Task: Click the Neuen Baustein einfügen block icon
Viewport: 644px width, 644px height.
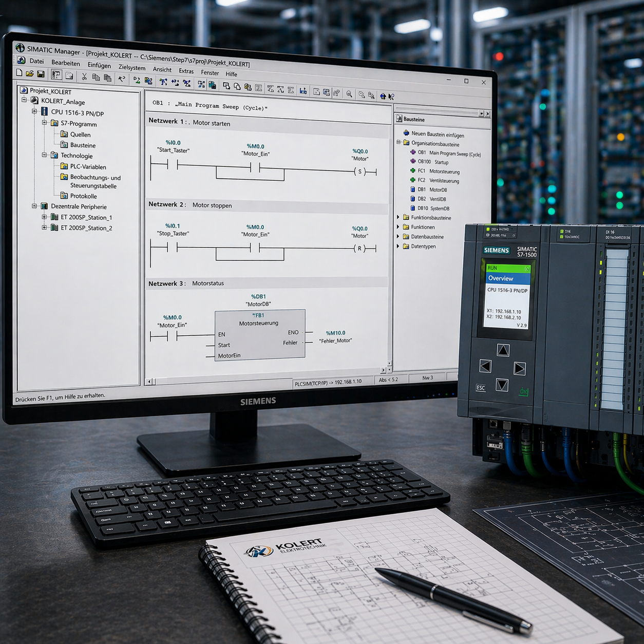Action: (x=406, y=133)
